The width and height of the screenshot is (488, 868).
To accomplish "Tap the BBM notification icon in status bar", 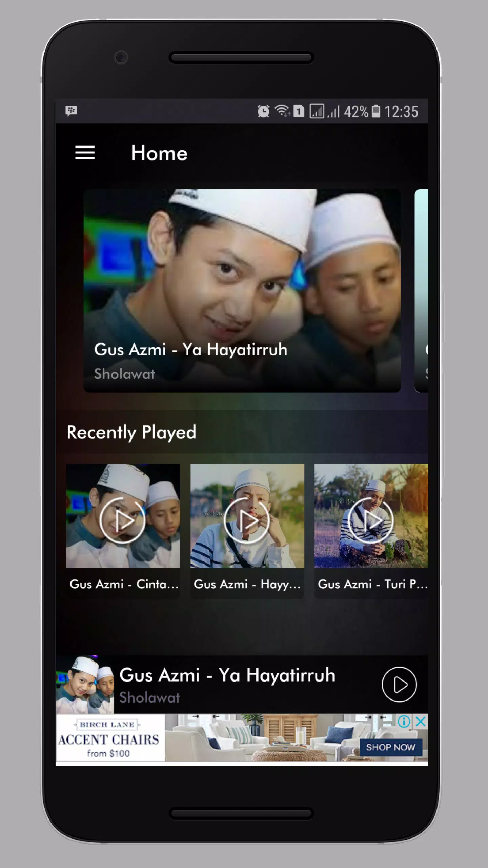I will tap(71, 111).
